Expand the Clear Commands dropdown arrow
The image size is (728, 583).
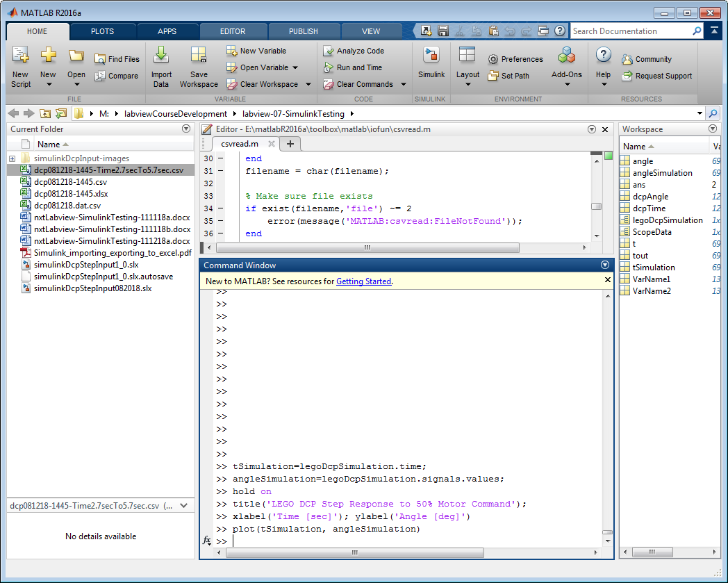coord(404,84)
